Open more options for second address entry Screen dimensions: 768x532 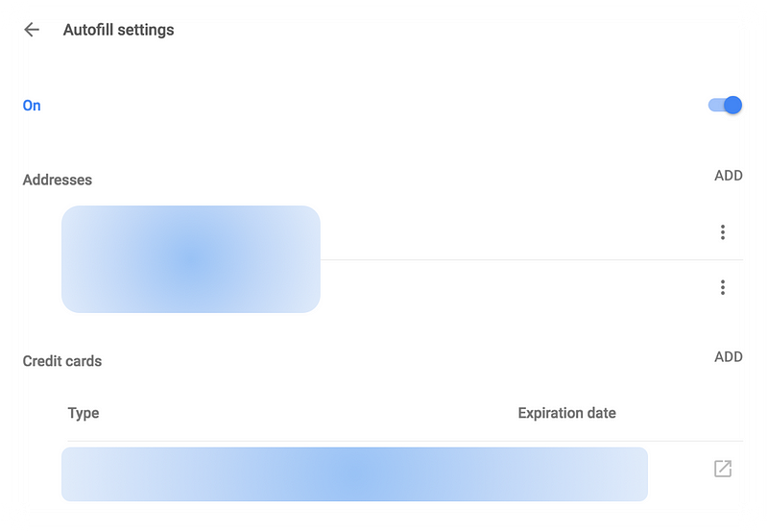[723, 287]
